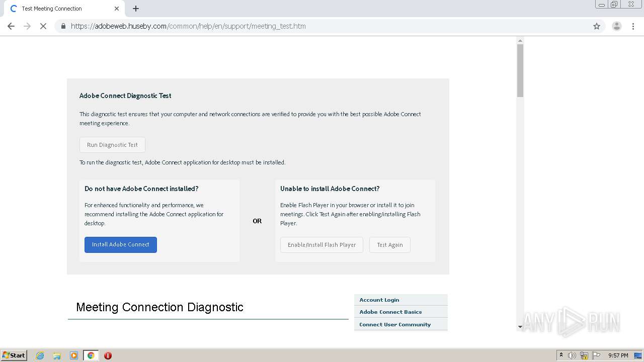Click the taskbar clock showing 9:57 PM

(x=618, y=355)
